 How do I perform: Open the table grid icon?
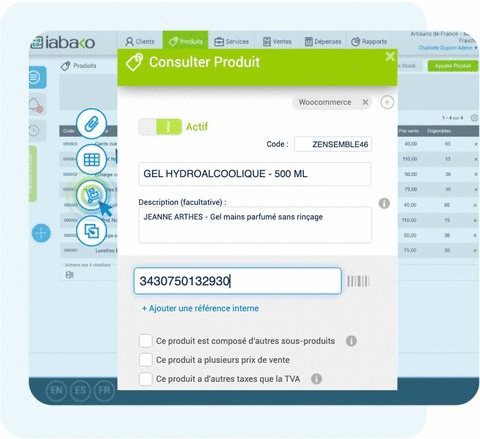[x=91, y=160]
